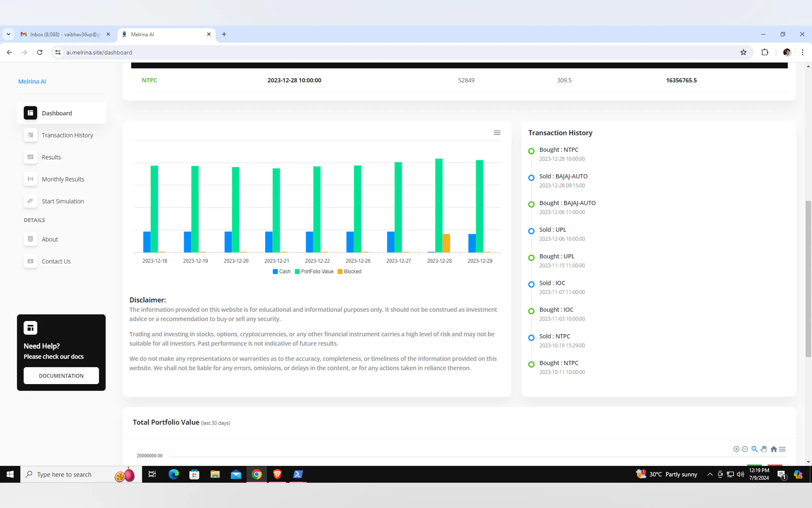Bookmark this page with star icon
This screenshot has height=508, width=812.
pos(743,52)
